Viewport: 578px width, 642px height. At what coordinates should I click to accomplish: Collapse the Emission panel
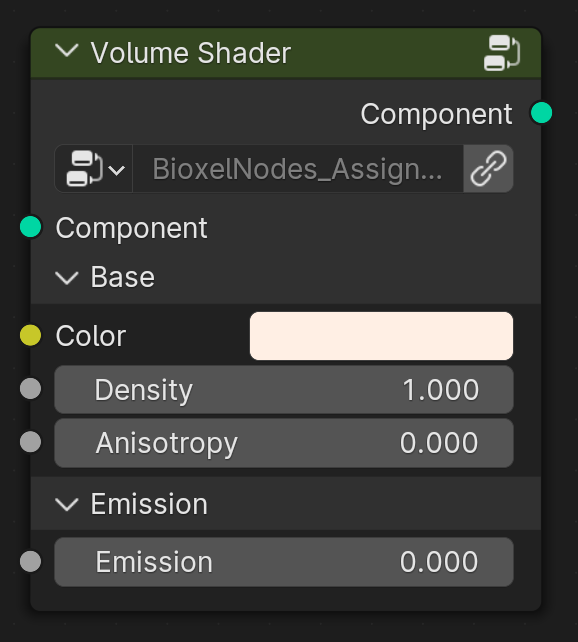66,504
